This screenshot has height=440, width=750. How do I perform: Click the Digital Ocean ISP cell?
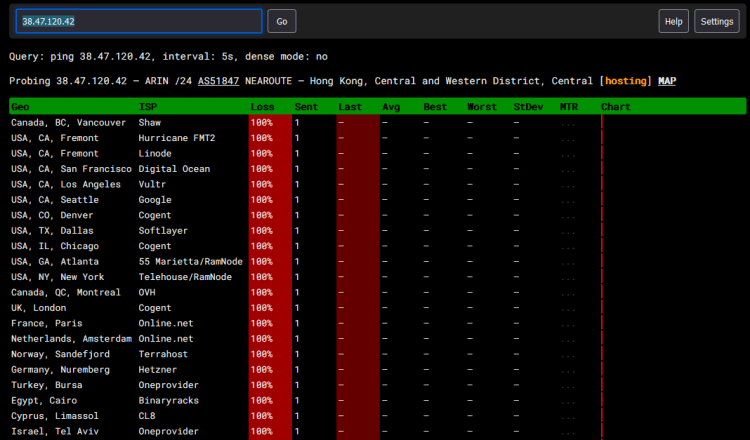(174, 169)
